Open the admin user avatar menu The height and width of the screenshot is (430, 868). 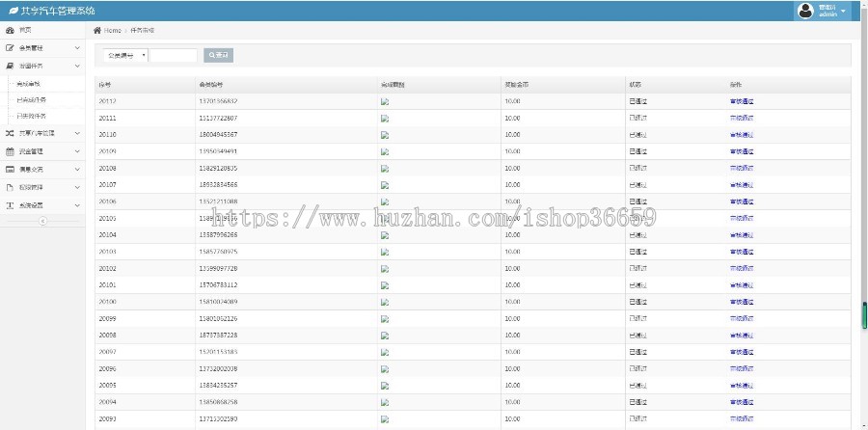coord(805,11)
